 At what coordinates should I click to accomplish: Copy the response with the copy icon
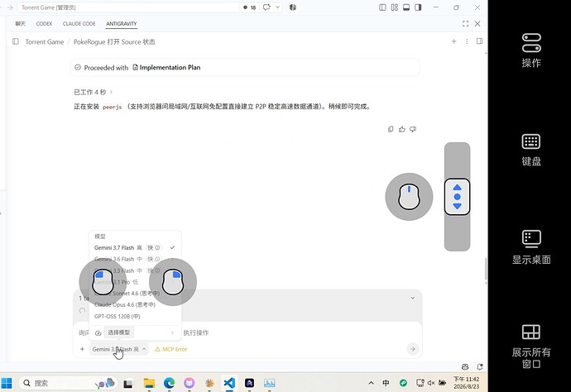coord(391,129)
